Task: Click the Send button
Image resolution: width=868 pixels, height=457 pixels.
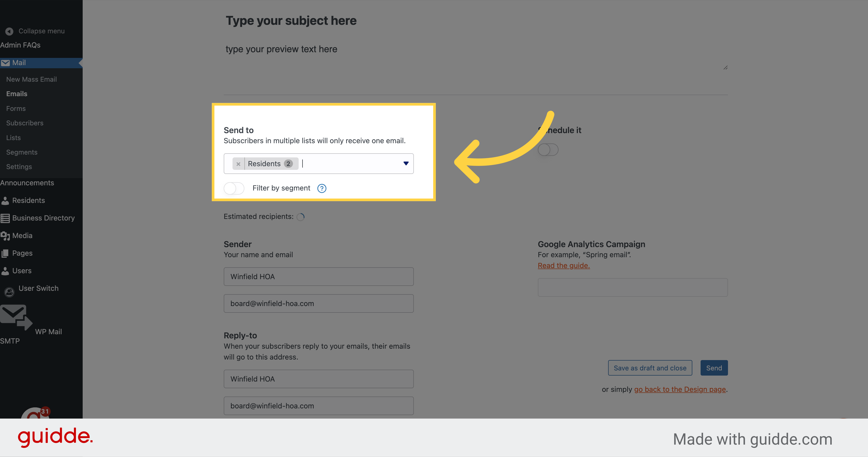Action: click(714, 368)
